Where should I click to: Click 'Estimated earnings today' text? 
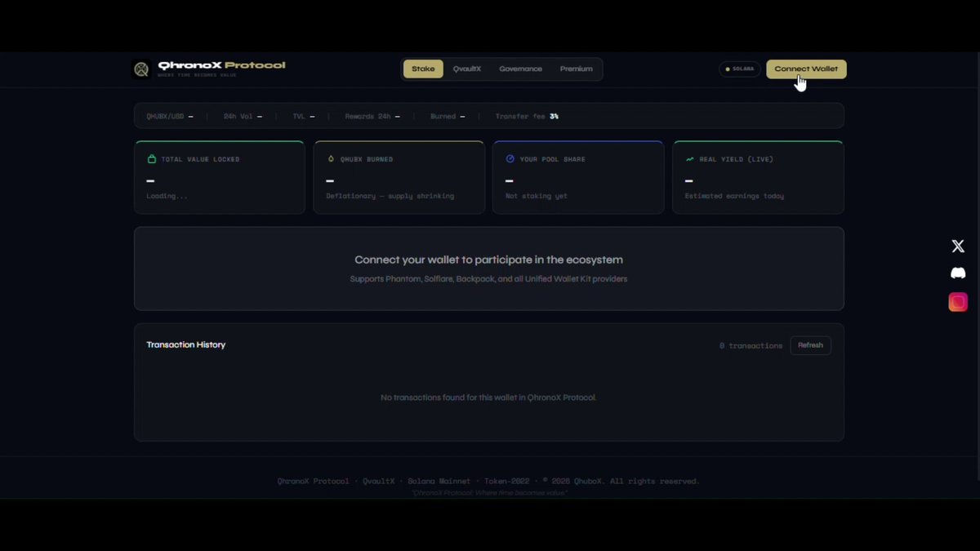click(x=733, y=196)
